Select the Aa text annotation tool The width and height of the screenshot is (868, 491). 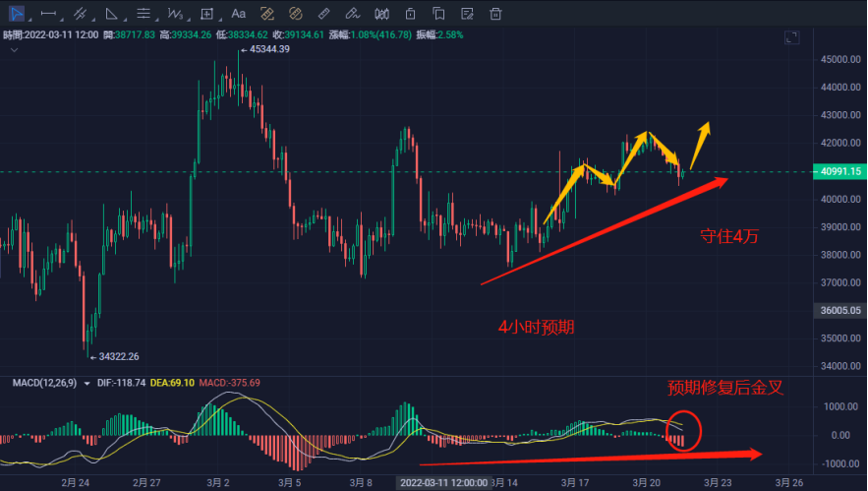point(236,14)
